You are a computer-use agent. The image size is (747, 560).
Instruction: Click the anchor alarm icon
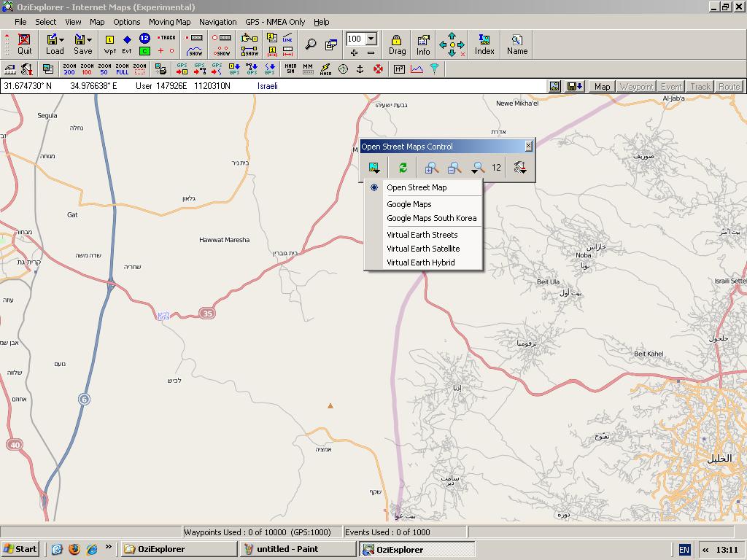[x=359, y=69]
